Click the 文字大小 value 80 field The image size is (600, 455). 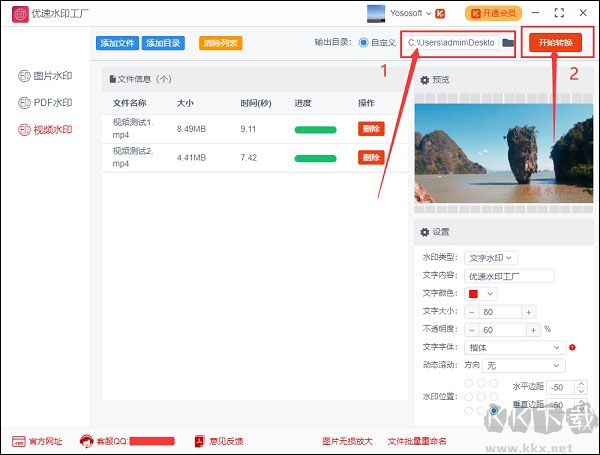point(499,312)
